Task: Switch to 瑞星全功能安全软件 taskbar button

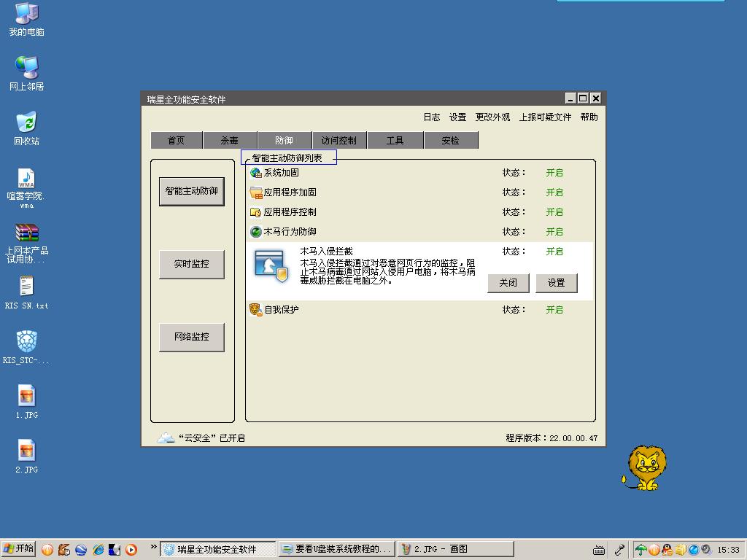Action: (x=217, y=550)
